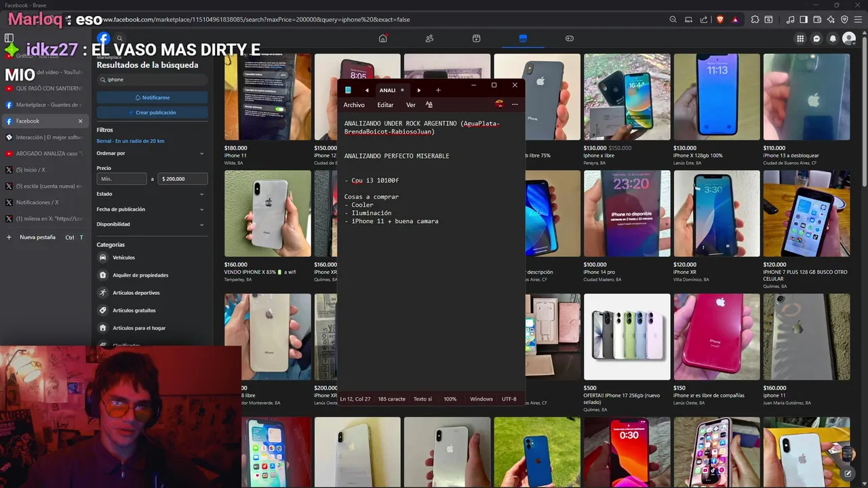Viewport: 868px width, 488px height.
Task: Open Brave Shields lion icon
Action: 720,20
